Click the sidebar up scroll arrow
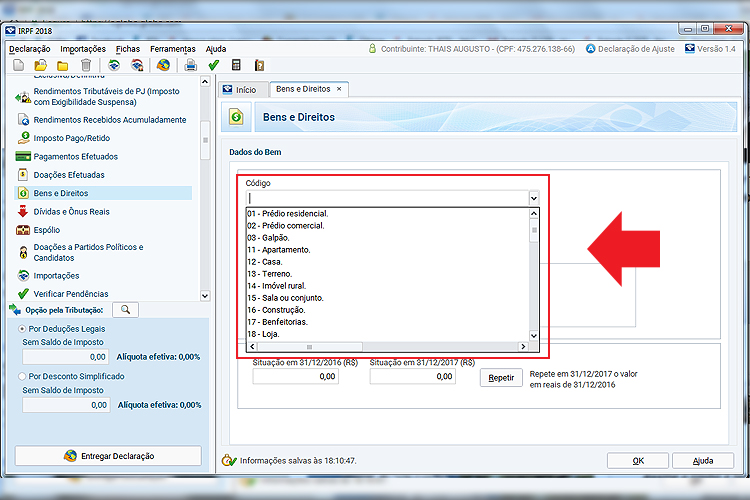The height and width of the screenshot is (500, 750). tap(205, 81)
